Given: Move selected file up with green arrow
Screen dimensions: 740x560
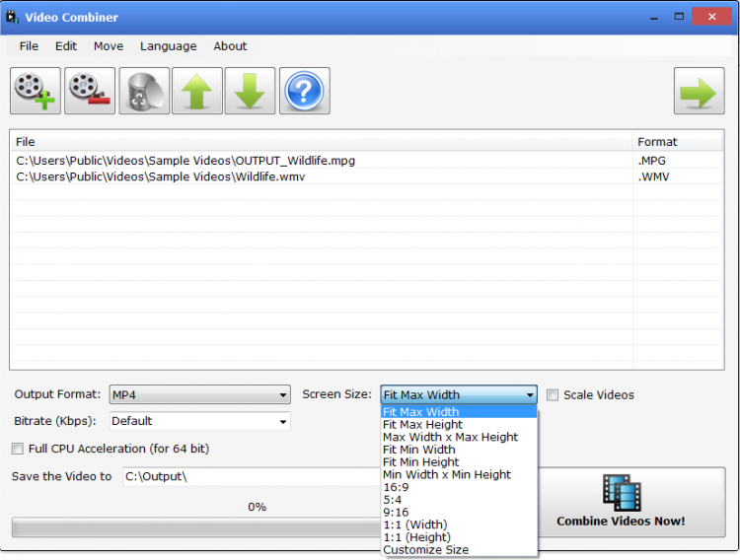Looking at the screenshot, I should click(196, 92).
